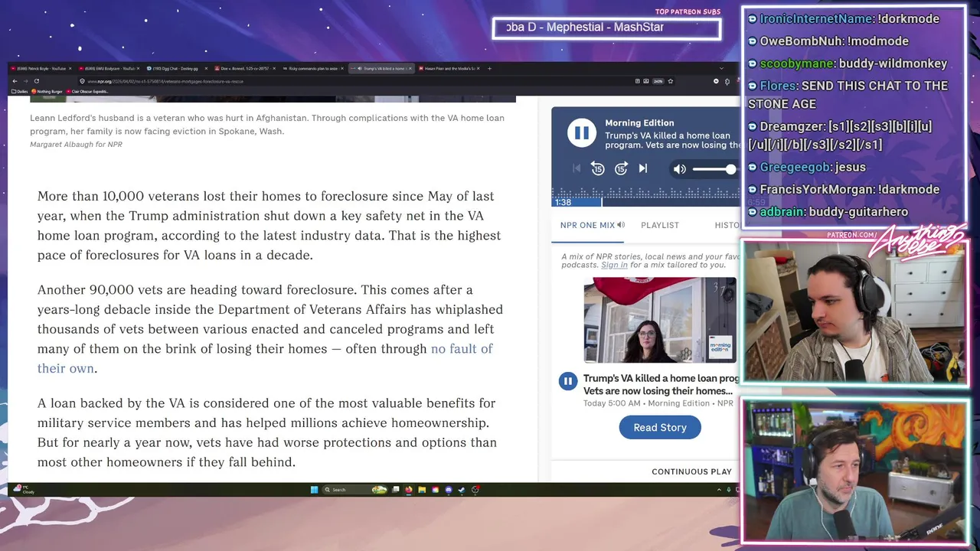Seek in the audio progress bar

point(645,202)
